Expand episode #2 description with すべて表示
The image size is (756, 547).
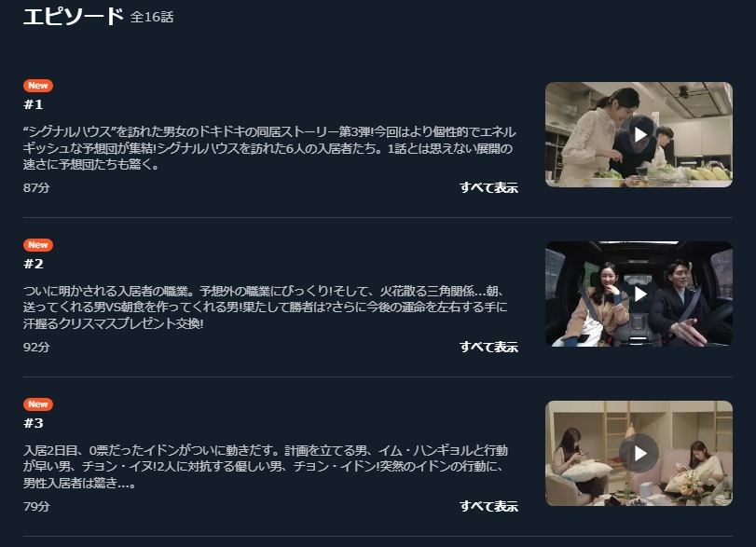tap(488, 347)
